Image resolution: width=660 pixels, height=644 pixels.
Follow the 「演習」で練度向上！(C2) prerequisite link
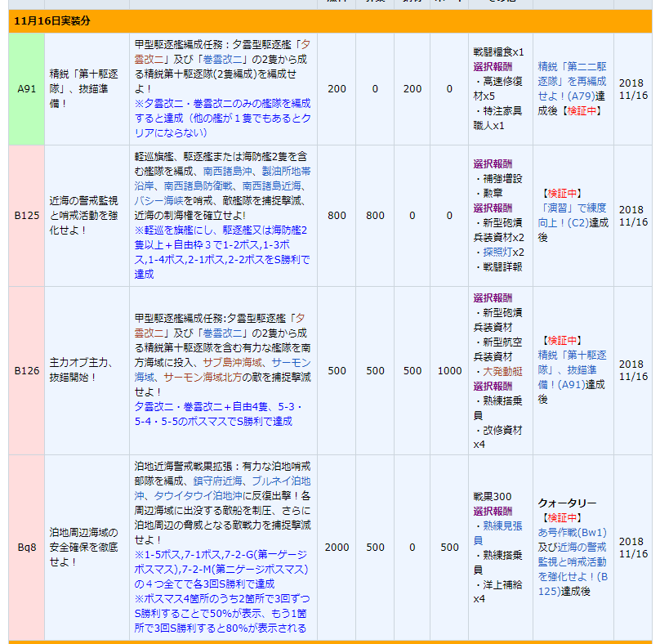click(x=572, y=215)
